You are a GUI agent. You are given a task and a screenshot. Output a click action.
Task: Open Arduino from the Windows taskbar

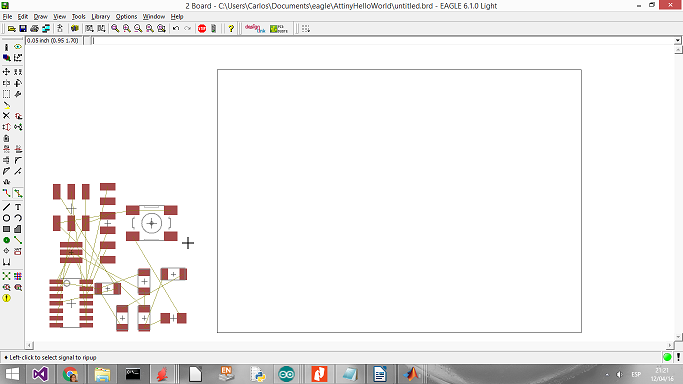(286, 374)
